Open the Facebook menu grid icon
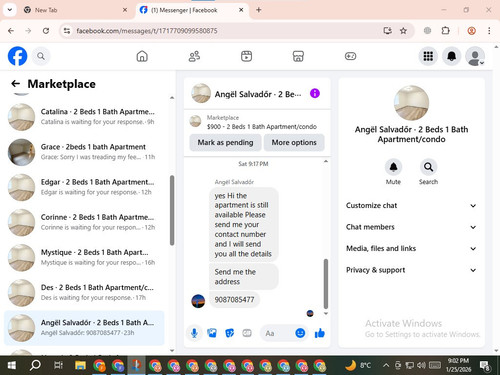This screenshot has width=500, height=375. coord(428,56)
